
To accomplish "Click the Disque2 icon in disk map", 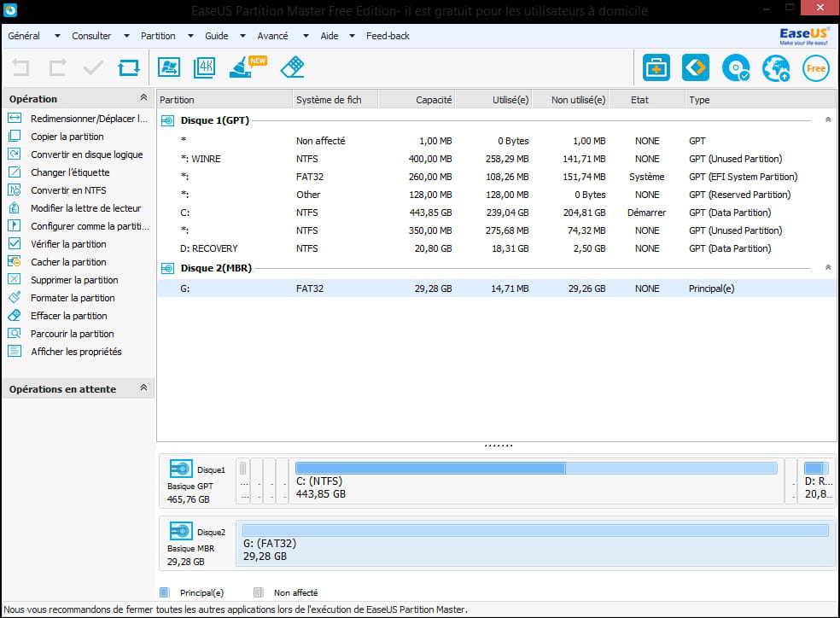I will pyautogui.click(x=181, y=531).
